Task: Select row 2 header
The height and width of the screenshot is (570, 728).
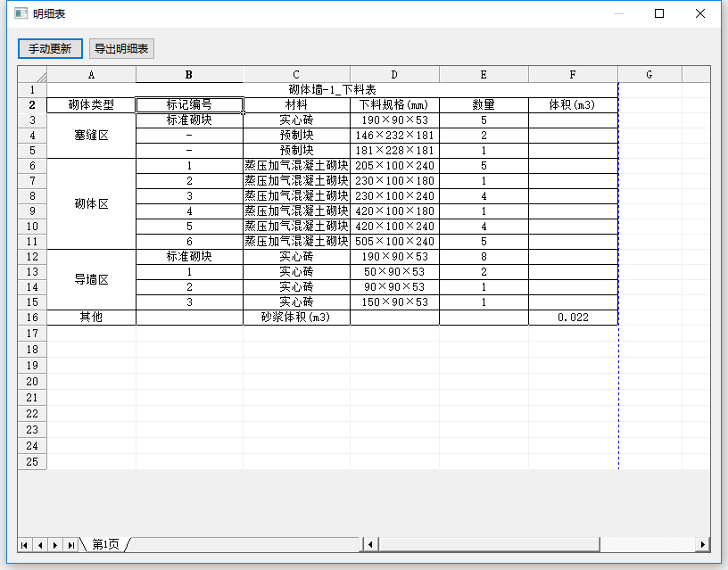Action: tap(32, 105)
